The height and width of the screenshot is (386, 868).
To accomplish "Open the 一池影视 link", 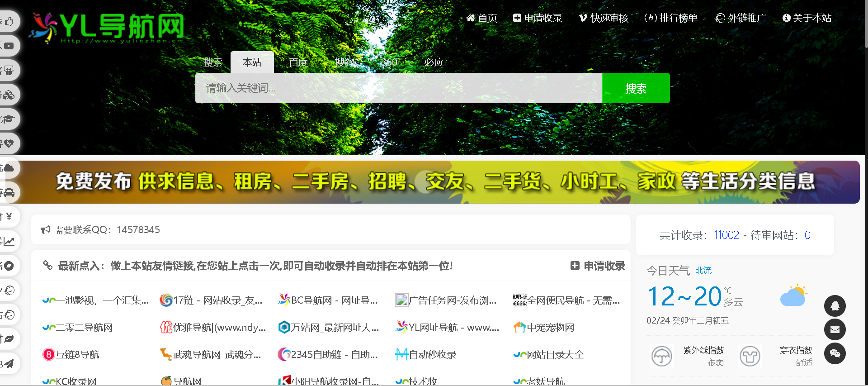I will coord(95,300).
